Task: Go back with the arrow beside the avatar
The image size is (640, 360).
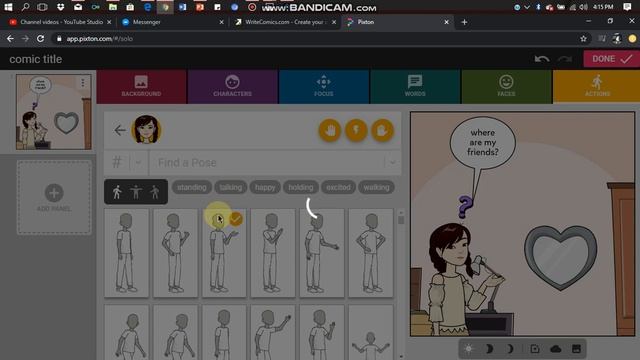Action: 120,130
